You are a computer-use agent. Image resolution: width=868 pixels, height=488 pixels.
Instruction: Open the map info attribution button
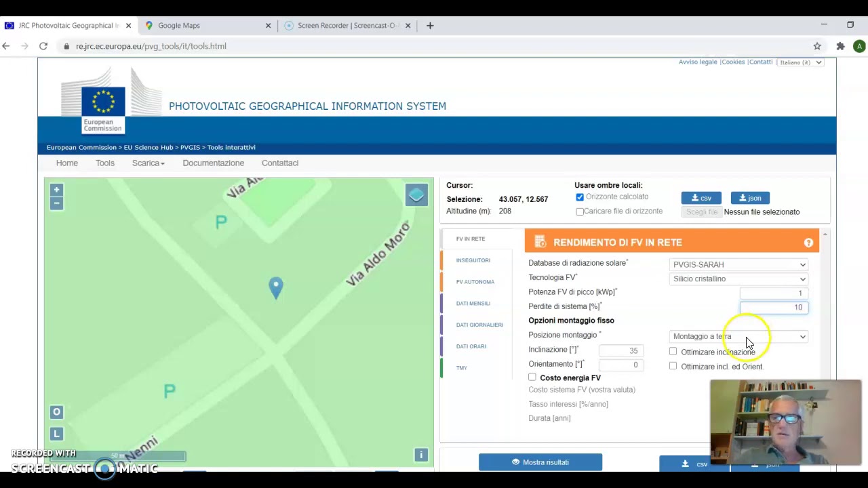click(x=420, y=455)
